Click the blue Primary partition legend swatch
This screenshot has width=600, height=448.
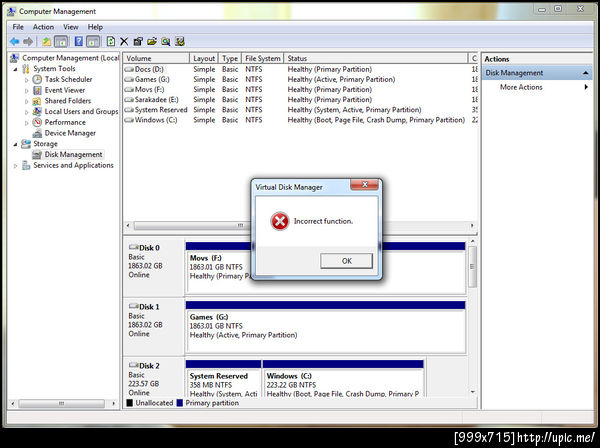click(x=179, y=403)
